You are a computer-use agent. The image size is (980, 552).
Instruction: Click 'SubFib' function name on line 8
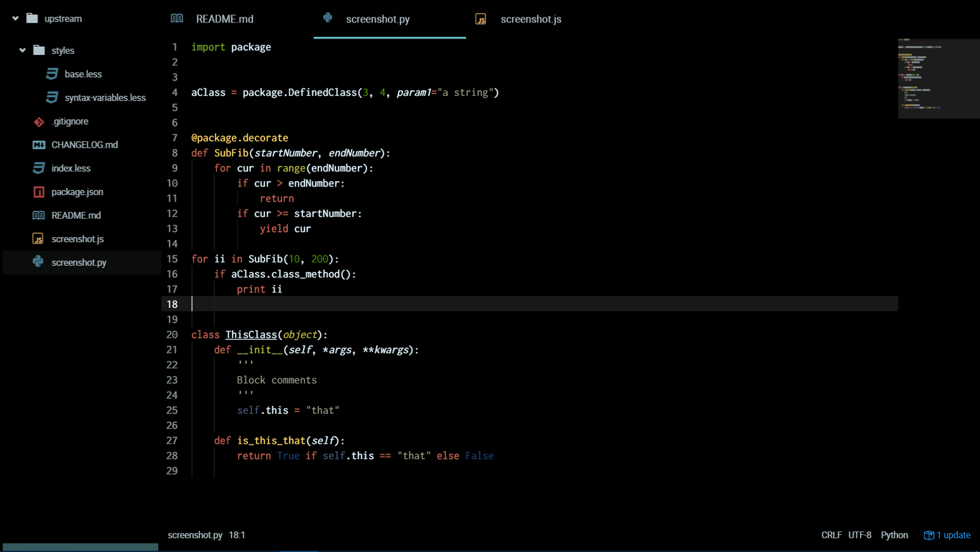pyautogui.click(x=231, y=153)
